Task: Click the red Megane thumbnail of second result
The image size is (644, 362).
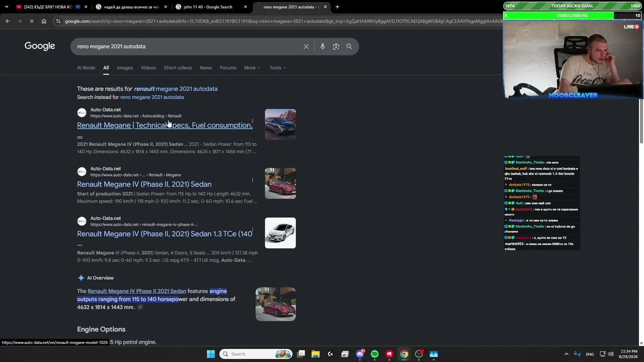Action: pos(280,183)
